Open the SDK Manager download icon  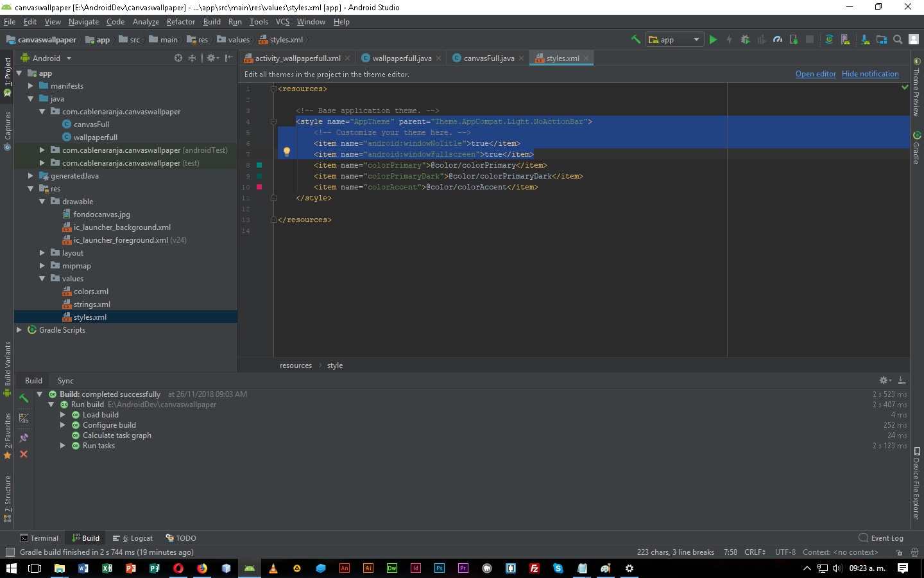coord(865,39)
